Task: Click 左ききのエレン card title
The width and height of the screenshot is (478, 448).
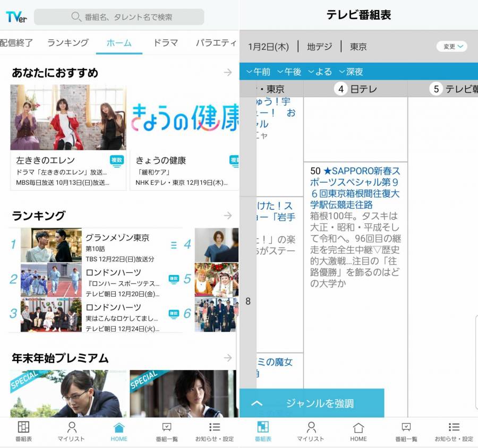Action: click(46, 160)
